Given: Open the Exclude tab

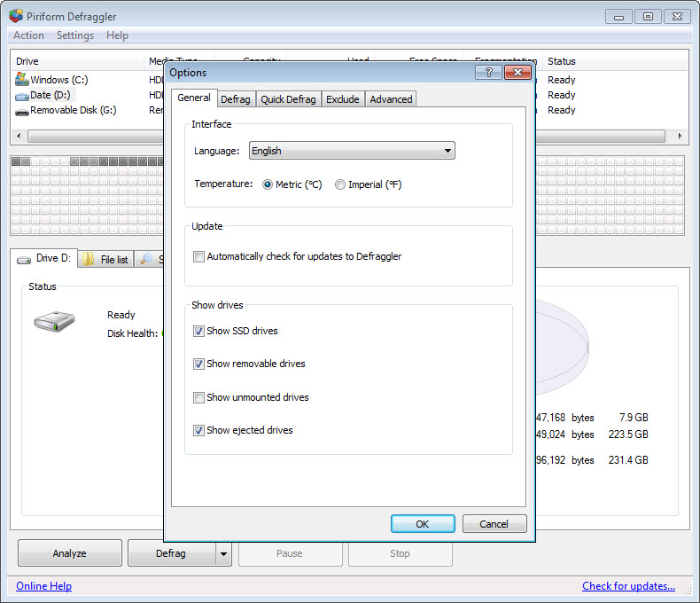Looking at the screenshot, I should click(343, 99).
